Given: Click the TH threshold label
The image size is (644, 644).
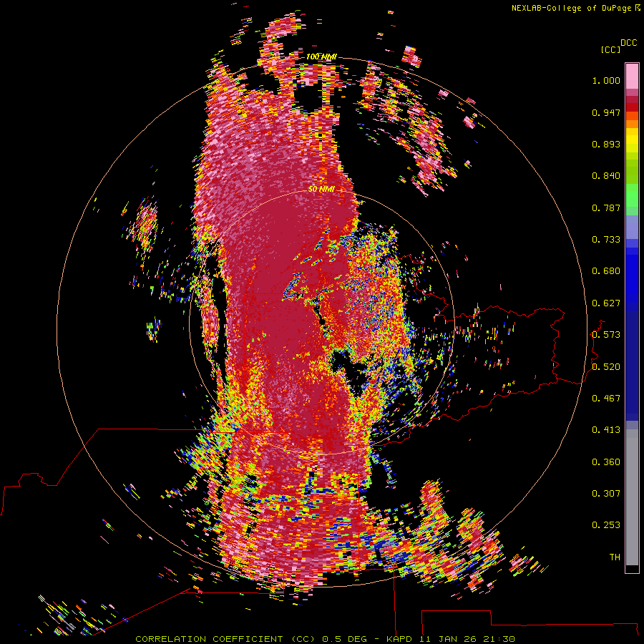Looking at the screenshot, I should tap(615, 557).
